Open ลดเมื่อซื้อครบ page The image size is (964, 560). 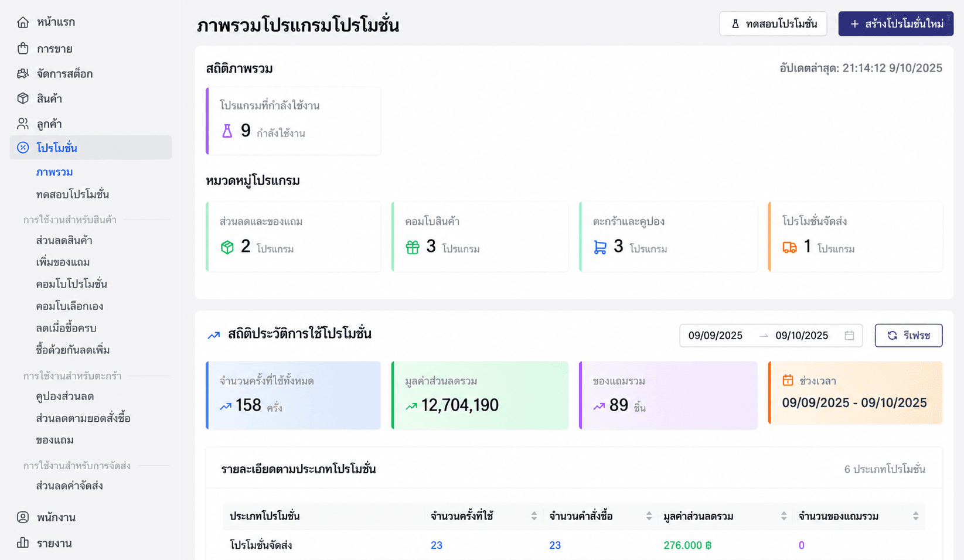[x=66, y=328]
